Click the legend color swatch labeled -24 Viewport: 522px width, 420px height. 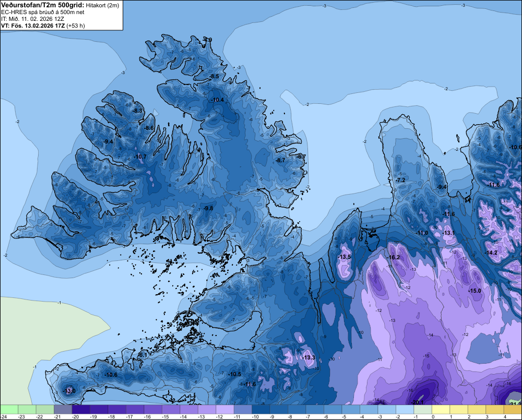9,409
